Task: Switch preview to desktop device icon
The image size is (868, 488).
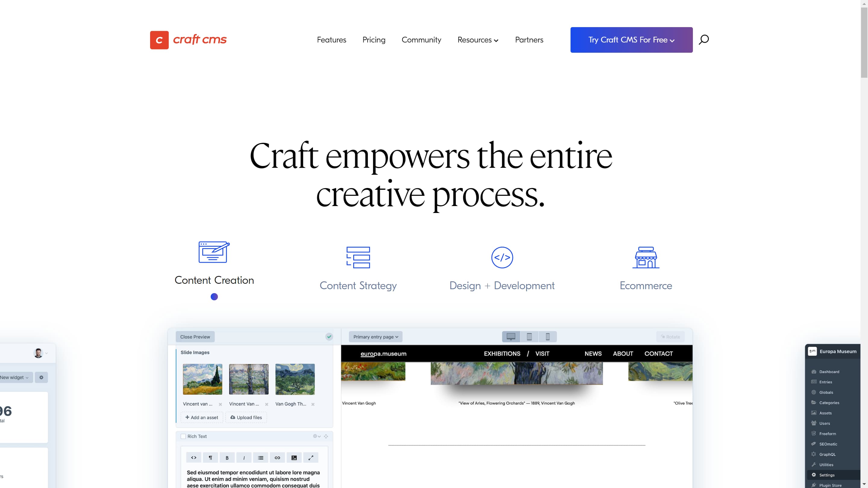Action: (511, 336)
